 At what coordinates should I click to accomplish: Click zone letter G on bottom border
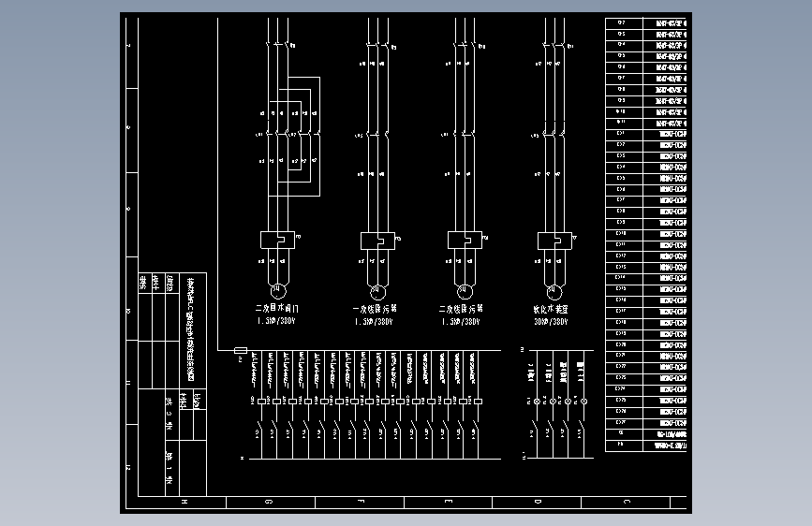[268, 502]
